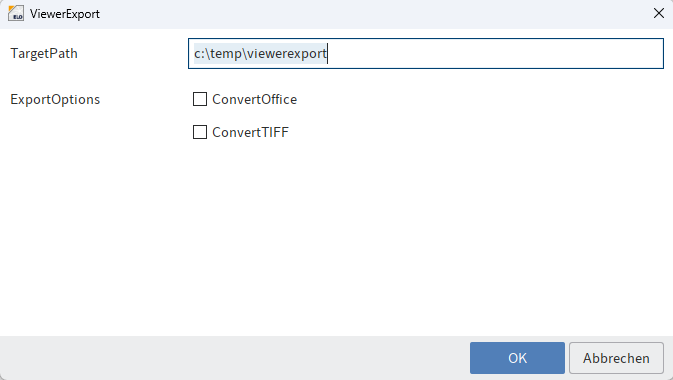Screen dimensions: 673x380
Task: Click the TargetPath label
Action: coord(44,54)
